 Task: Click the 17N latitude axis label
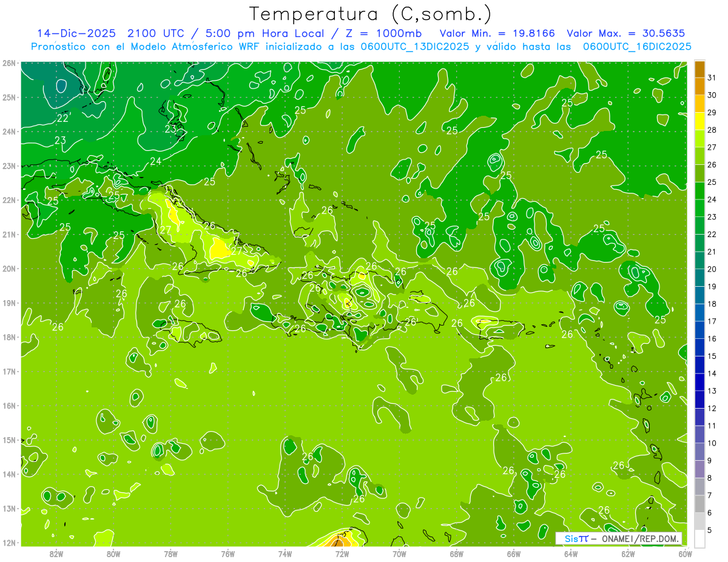(x=8, y=371)
